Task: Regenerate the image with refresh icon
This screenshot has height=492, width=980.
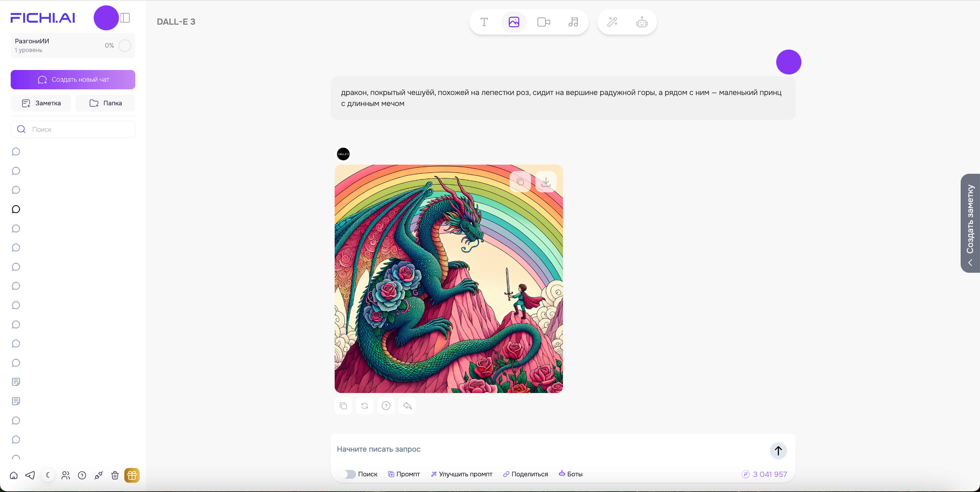Action: tap(364, 406)
